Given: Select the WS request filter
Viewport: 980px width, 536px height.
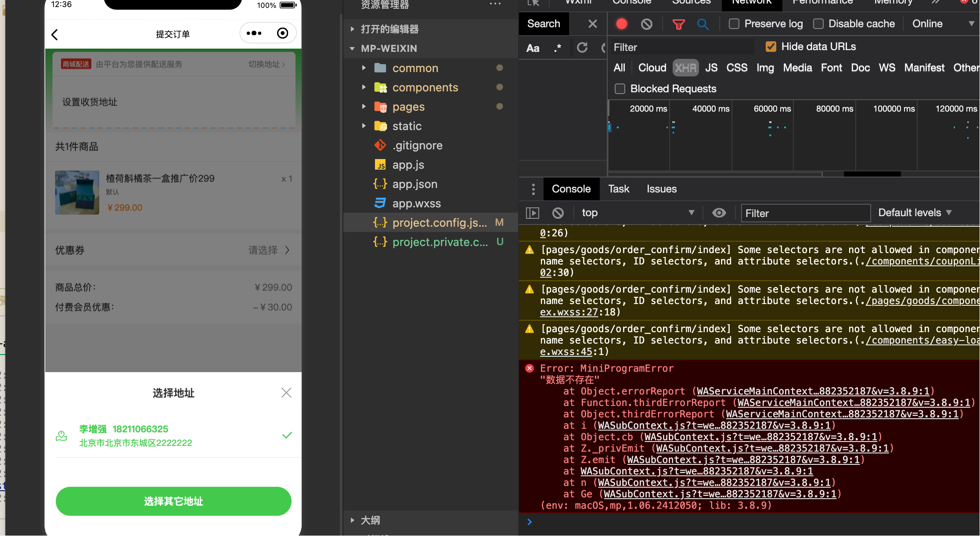Looking at the screenshot, I should point(886,68).
